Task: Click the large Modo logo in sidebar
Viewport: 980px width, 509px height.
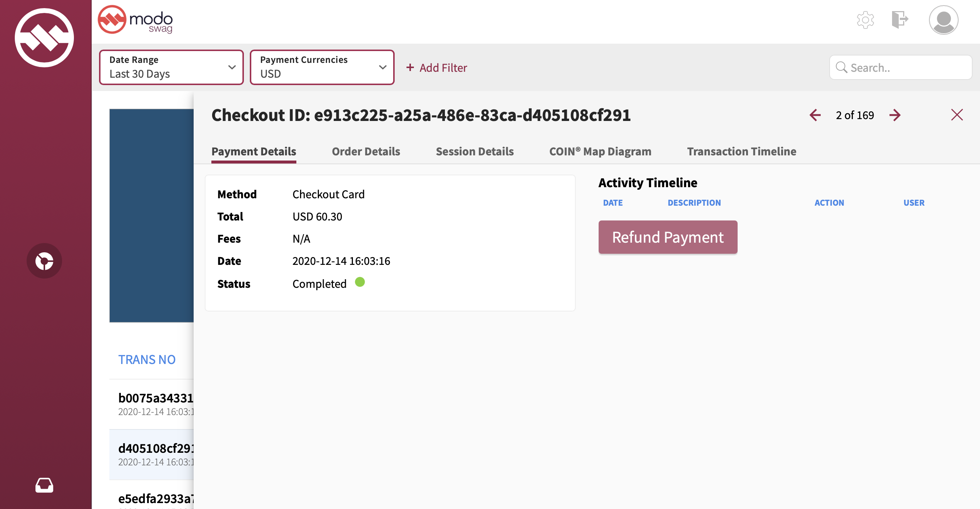Action: (x=44, y=38)
